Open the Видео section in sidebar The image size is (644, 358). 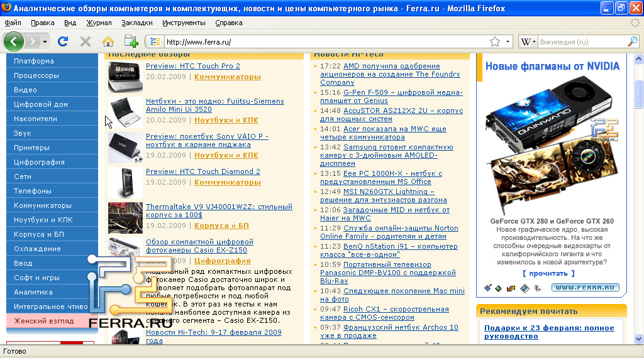[x=52, y=90]
